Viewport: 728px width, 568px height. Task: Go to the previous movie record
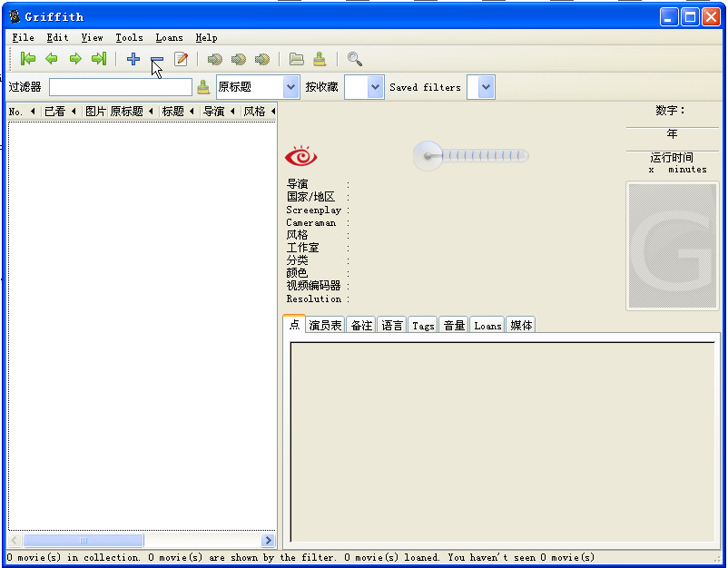[x=52, y=59]
